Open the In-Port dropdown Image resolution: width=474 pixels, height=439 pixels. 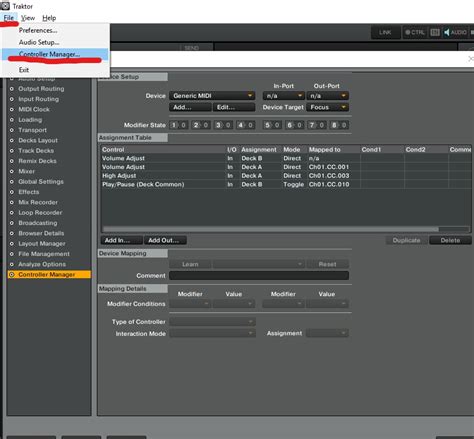284,96
